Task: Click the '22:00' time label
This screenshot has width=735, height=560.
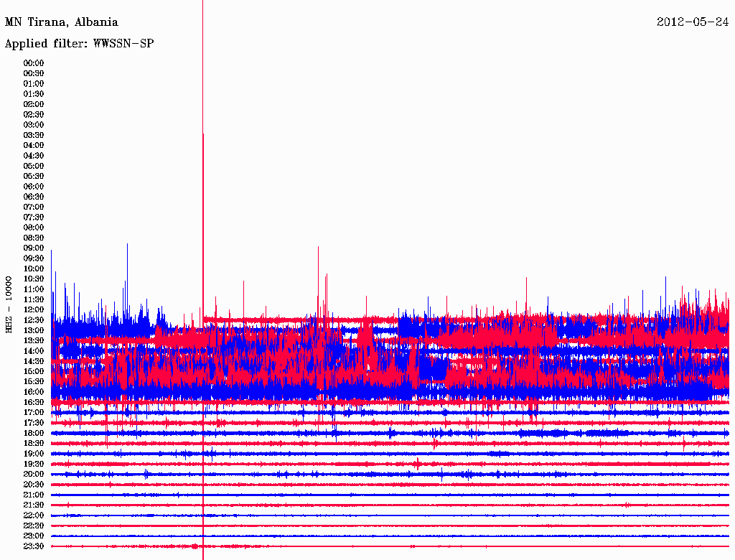Action: 34,515
